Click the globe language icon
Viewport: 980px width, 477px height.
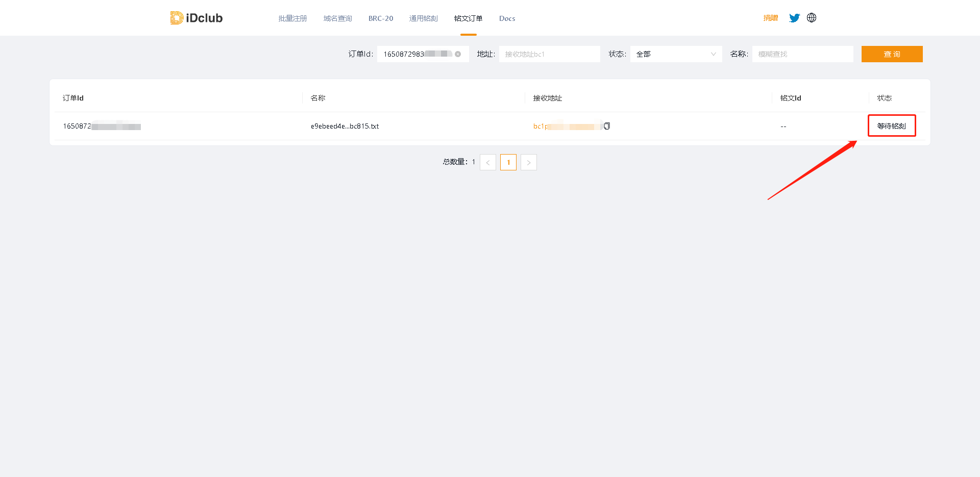click(812, 18)
